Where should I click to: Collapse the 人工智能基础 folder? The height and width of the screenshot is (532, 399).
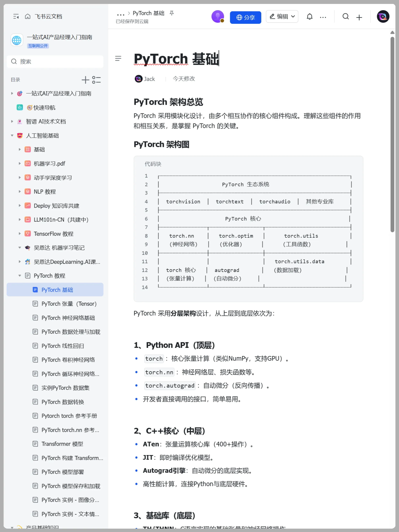12,136
